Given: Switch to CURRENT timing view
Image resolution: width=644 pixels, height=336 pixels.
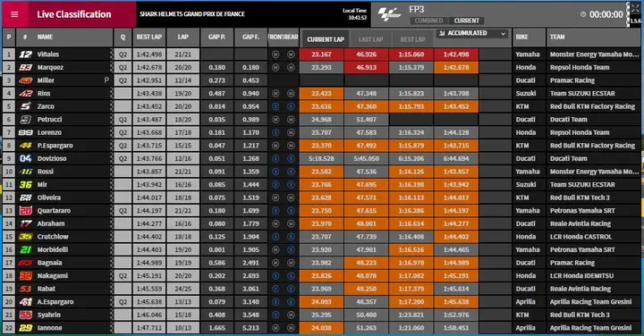Looking at the screenshot, I should click(x=466, y=21).
